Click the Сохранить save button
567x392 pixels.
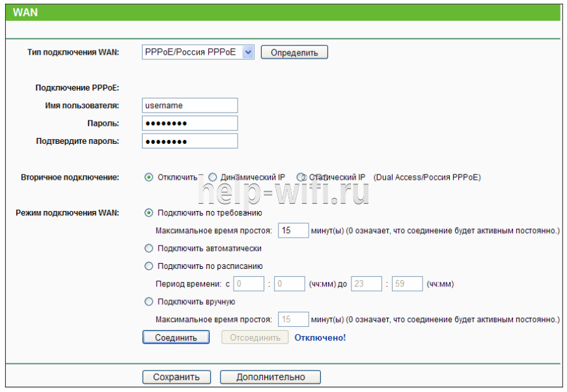click(176, 377)
